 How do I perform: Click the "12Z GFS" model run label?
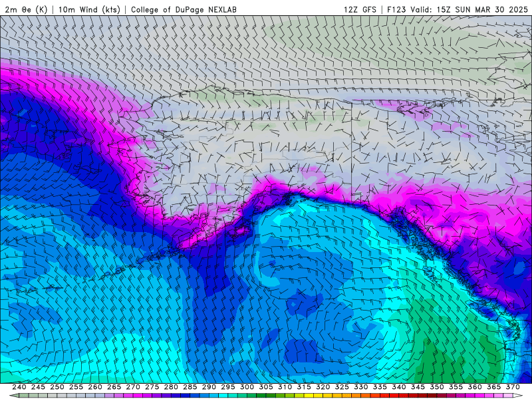(x=360, y=10)
